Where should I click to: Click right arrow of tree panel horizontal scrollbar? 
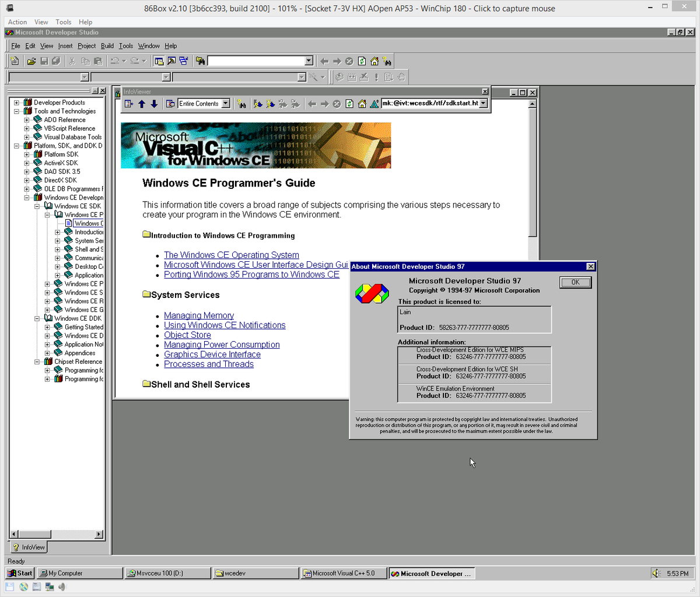pyautogui.click(x=99, y=534)
